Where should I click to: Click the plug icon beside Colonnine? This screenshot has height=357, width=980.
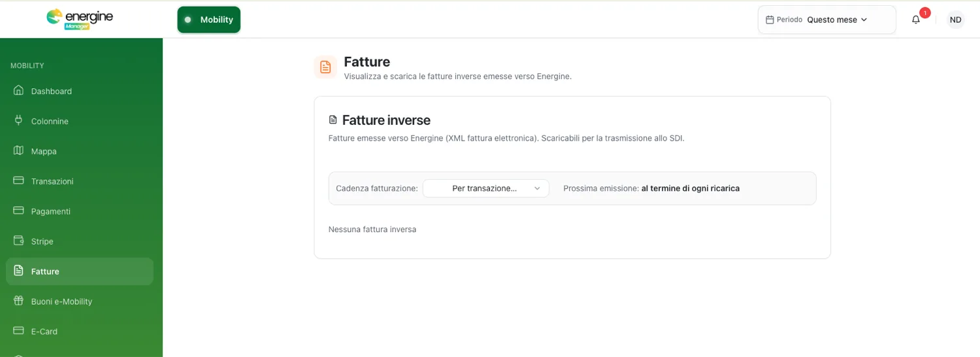[18, 120]
